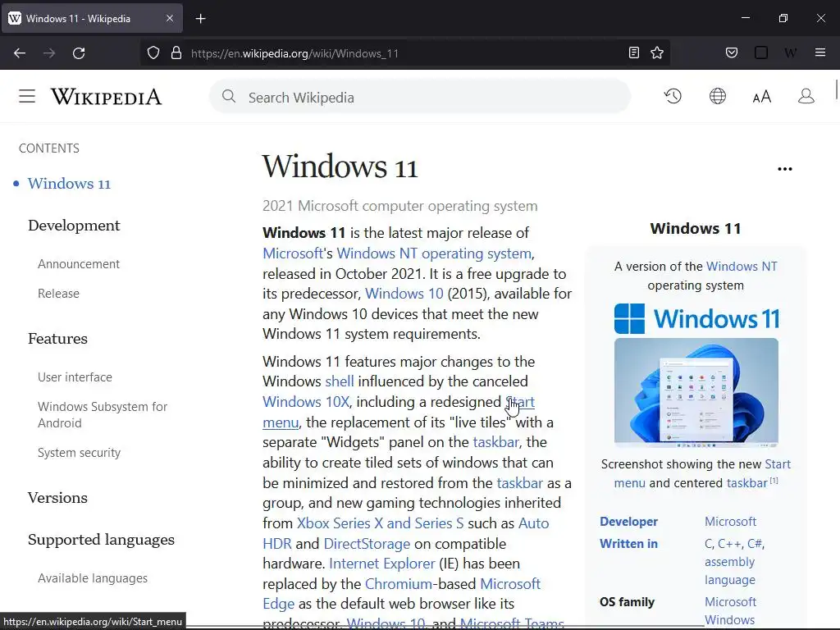
Task: Open the page history clock icon
Action: [673, 97]
